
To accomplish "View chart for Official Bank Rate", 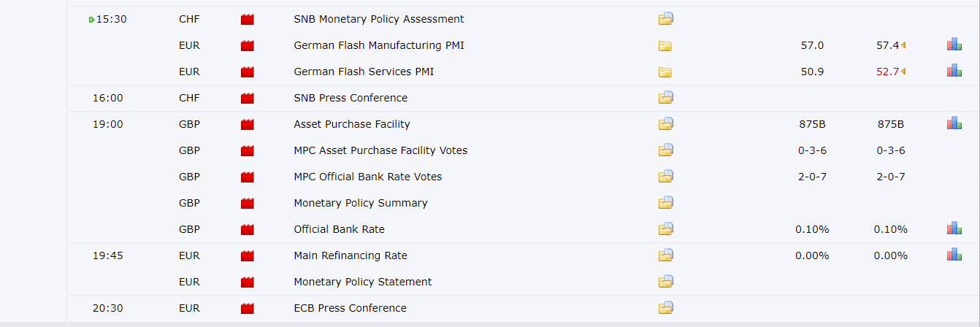I will 954,228.
